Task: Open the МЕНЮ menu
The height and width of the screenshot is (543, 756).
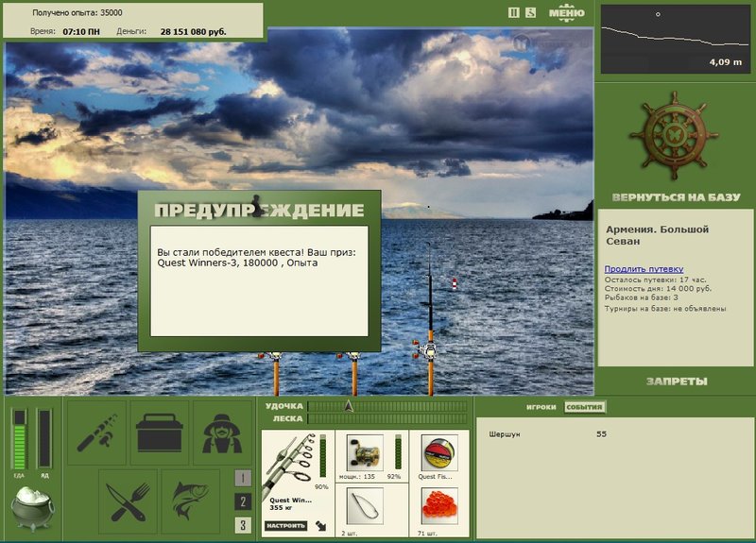Action: point(567,13)
